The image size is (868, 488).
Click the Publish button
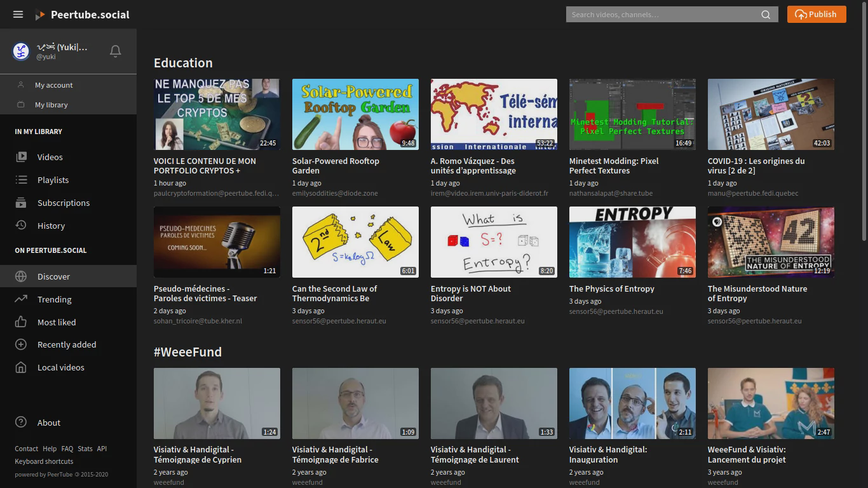click(x=817, y=14)
